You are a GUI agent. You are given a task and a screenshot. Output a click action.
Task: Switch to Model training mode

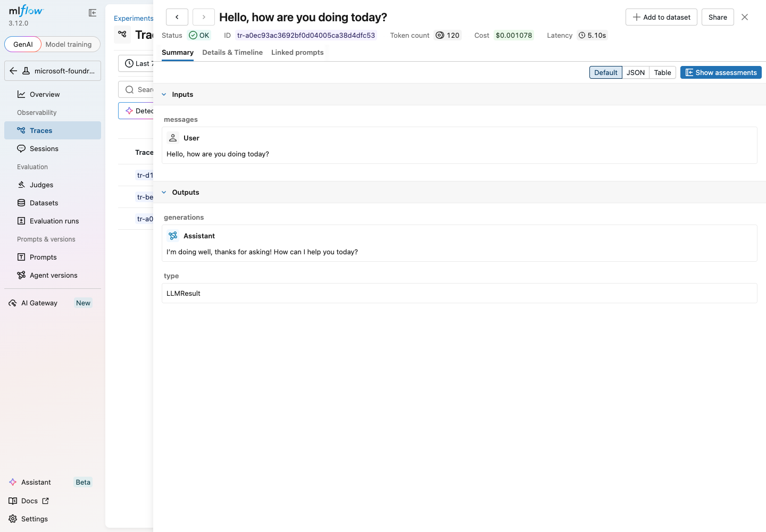tap(69, 44)
